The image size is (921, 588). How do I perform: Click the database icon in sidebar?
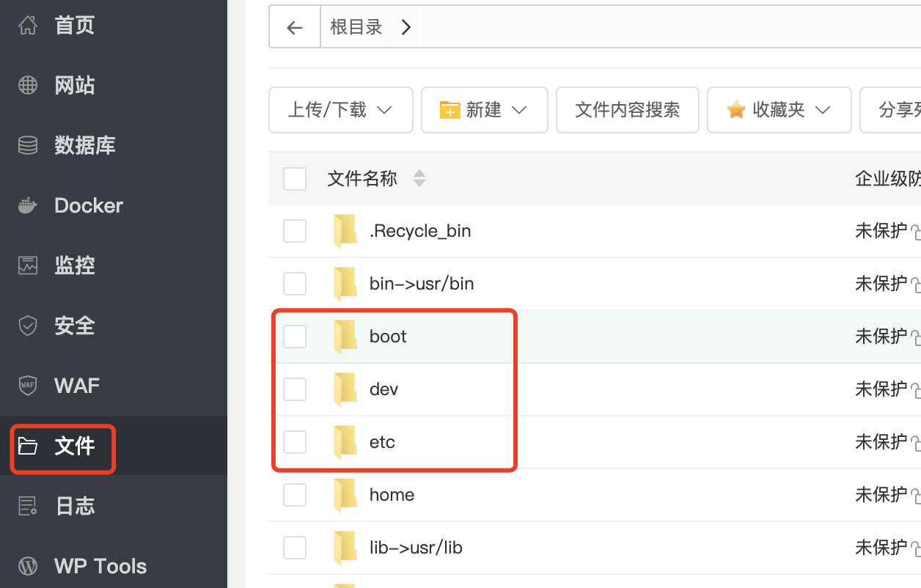(x=28, y=146)
